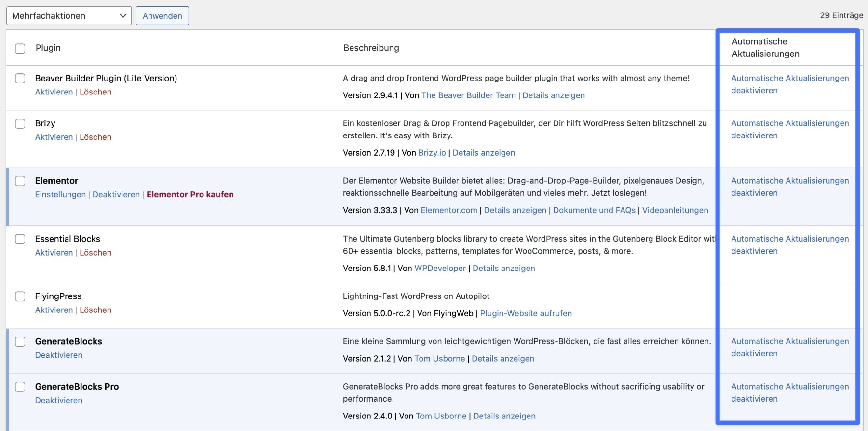Activate the FlyingPress plugin
This screenshot has width=868, height=431.
click(x=54, y=310)
